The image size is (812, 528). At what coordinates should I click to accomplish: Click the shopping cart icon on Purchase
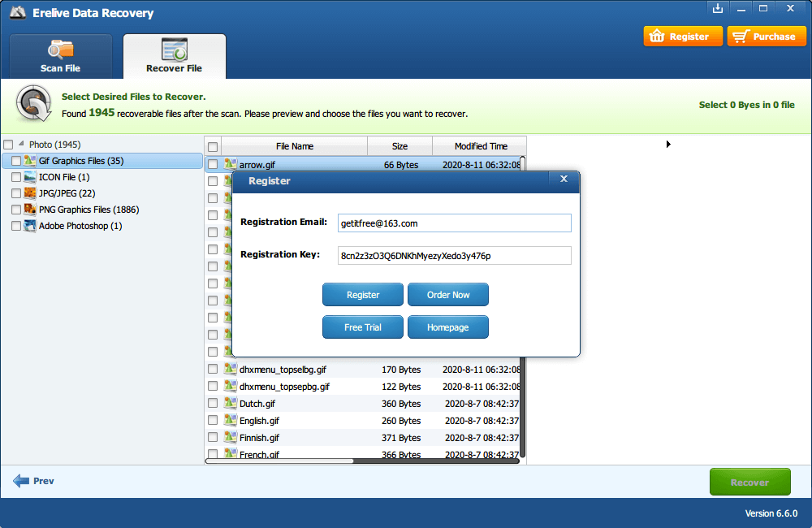click(741, 37)
